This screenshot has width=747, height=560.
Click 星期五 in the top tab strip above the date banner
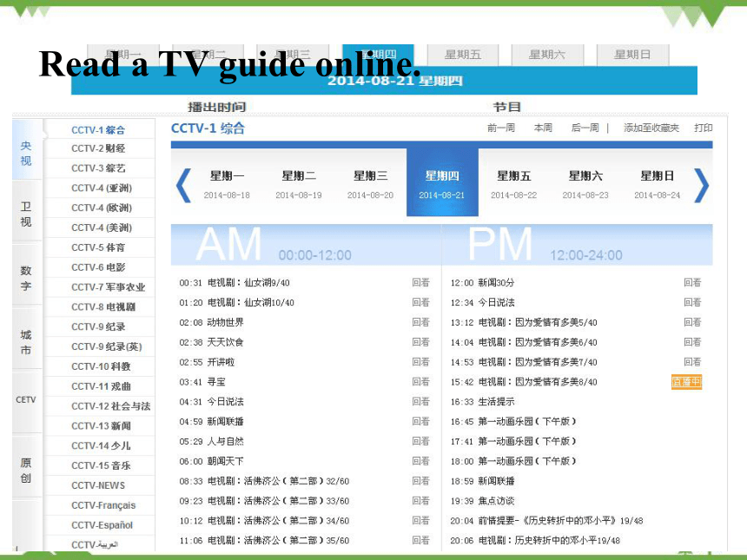click(463, 55)
